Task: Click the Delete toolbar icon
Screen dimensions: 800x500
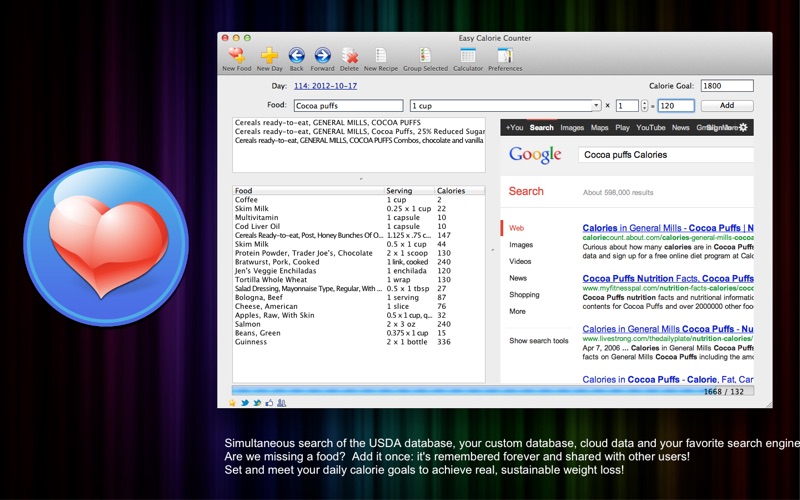Action: click(349, 56)
